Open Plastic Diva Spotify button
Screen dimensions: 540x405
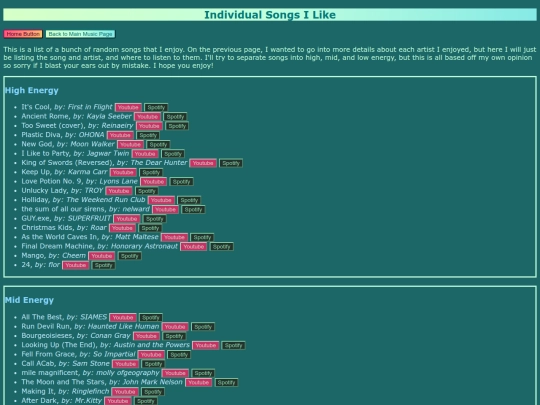click(x=148, y=135)
